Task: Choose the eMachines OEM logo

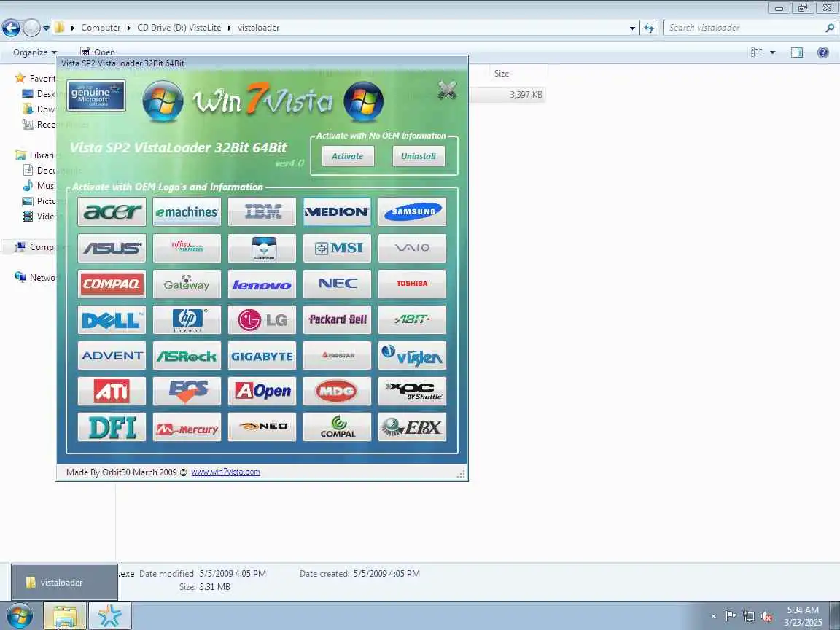Action: click(x=187, y=211)
